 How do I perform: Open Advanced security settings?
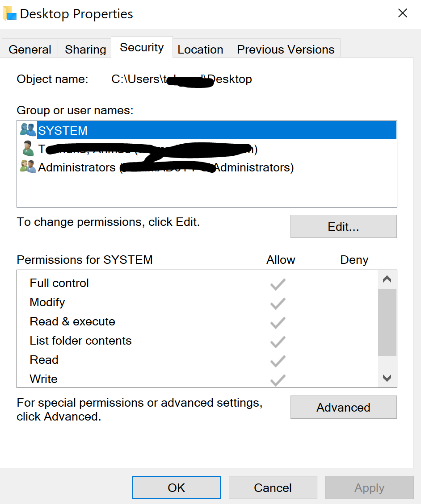[343, 408]
